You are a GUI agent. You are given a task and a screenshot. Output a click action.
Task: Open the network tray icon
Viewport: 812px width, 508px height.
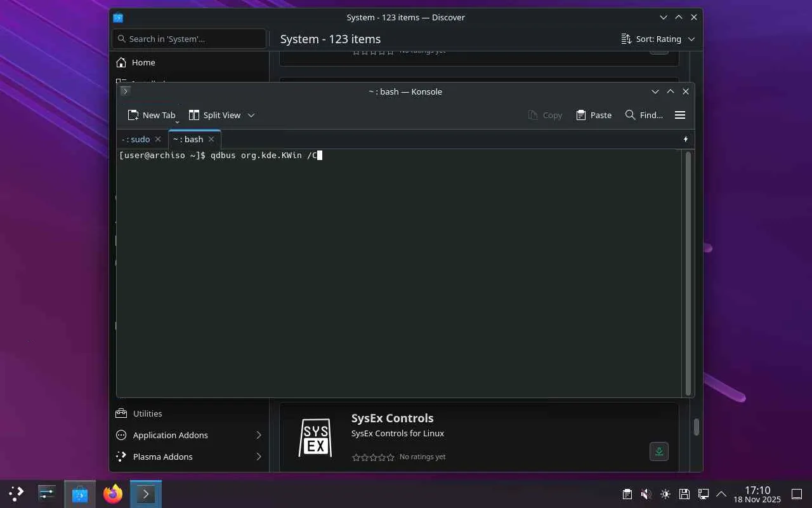(x=703, y=494)
